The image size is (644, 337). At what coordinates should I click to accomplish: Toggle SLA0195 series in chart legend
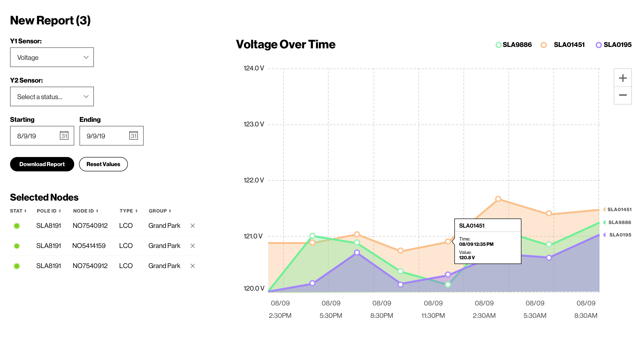click(614, 45)
